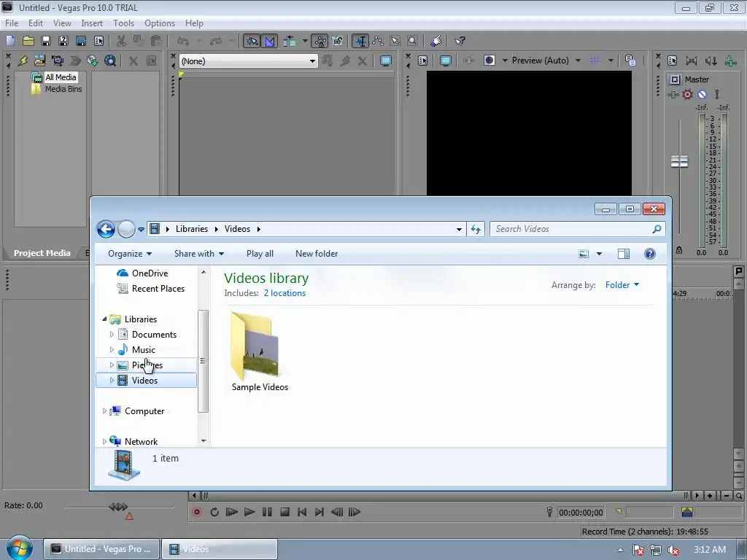Screen dimensions: 747x560
Task: Open the Preview (Auto) quality dropdown arrow
Action: (578, 61)
